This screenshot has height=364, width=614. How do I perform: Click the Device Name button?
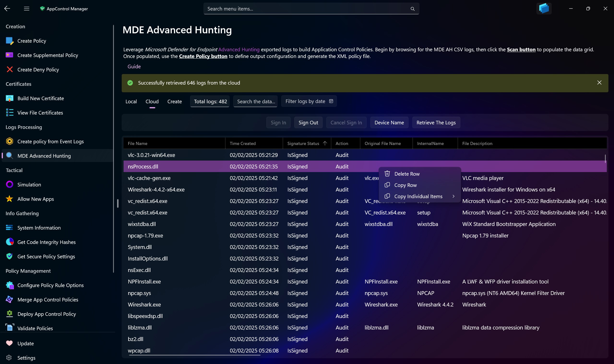[389, 122]
